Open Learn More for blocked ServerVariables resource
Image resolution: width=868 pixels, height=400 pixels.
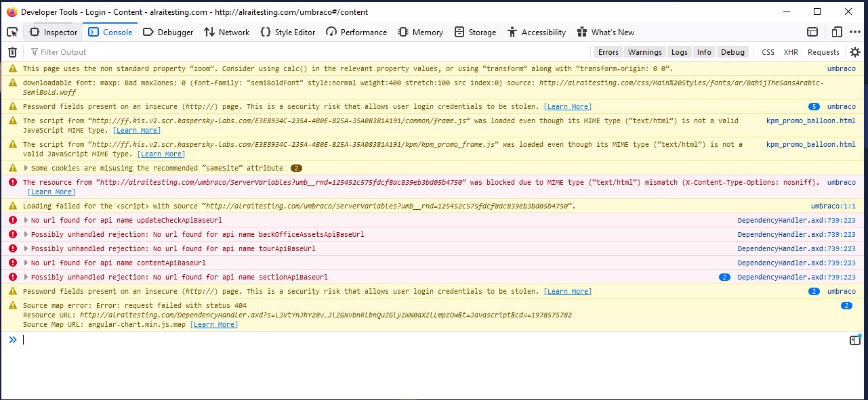pos(51,192)
